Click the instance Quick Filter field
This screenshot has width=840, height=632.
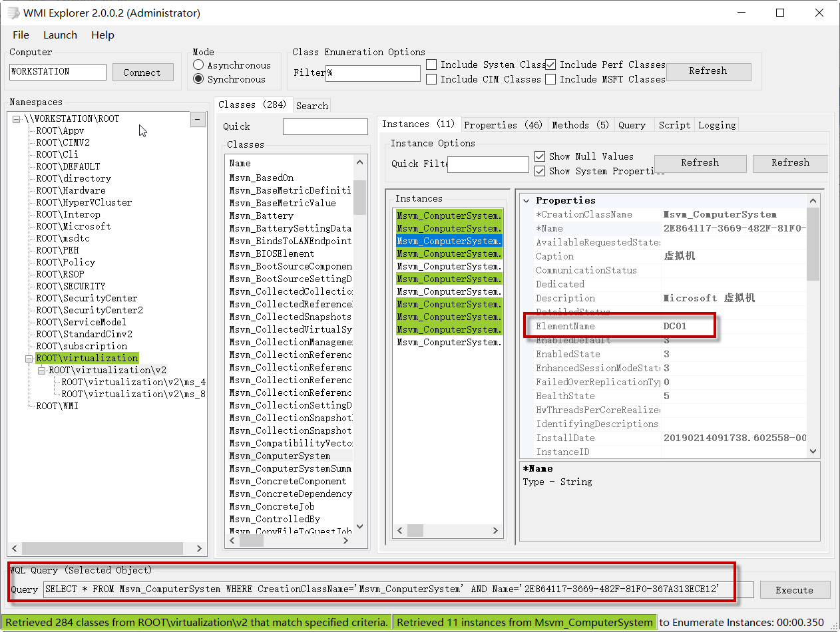488,164
